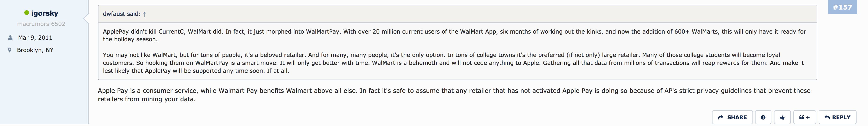Click the location pin icon
The height and width of the screenshot is (126, 868).
click(10, 50)
